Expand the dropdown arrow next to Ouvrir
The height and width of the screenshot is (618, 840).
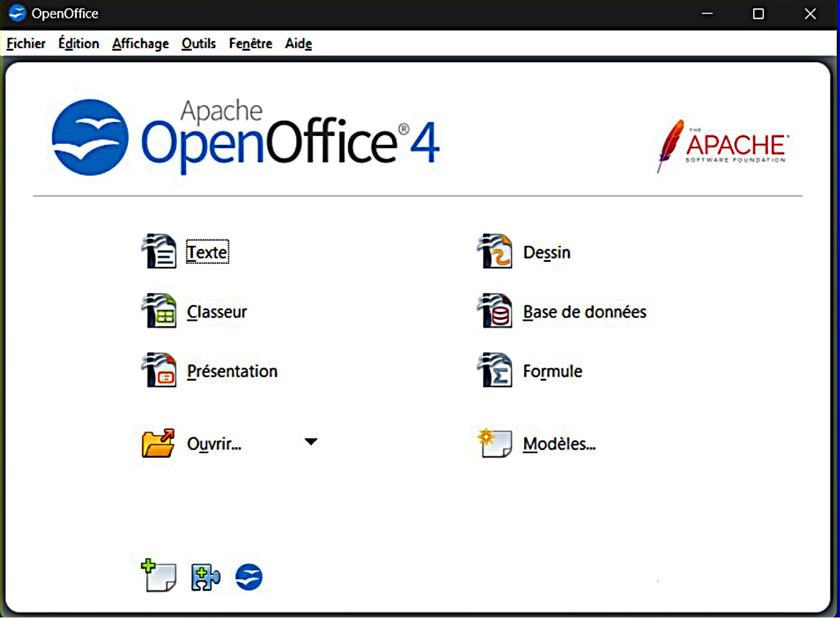(x=311, y=442)
